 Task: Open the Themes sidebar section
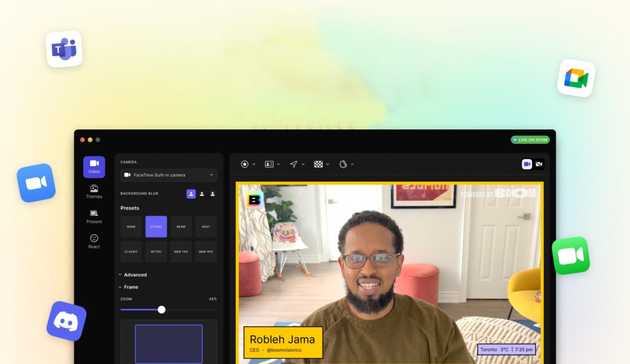94,192
